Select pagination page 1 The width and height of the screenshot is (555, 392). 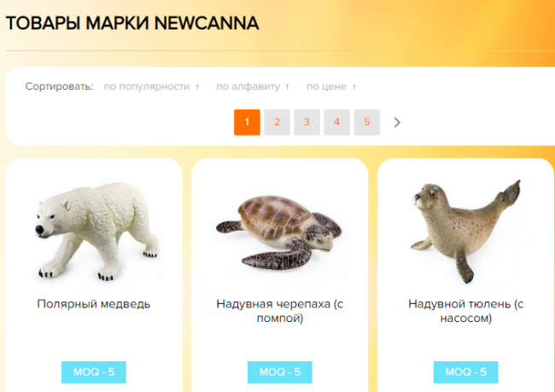point(247,122)
